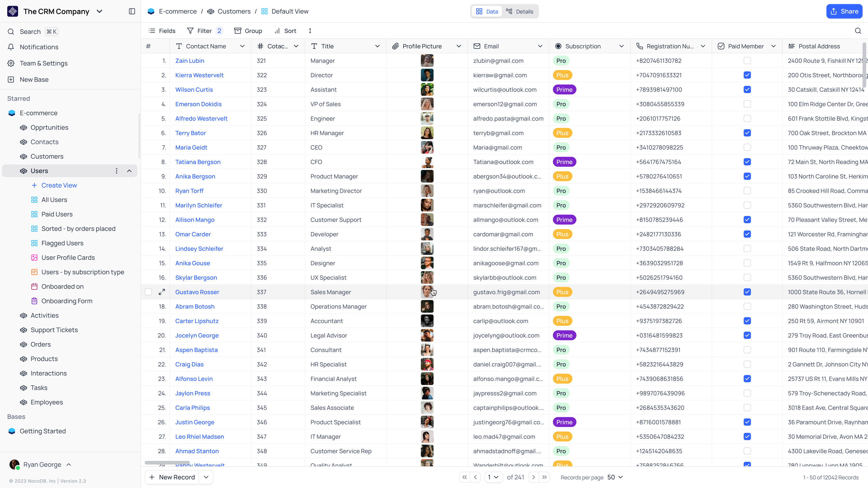Toggle Paid Member checkbox for Wilson Curtis

747,89
